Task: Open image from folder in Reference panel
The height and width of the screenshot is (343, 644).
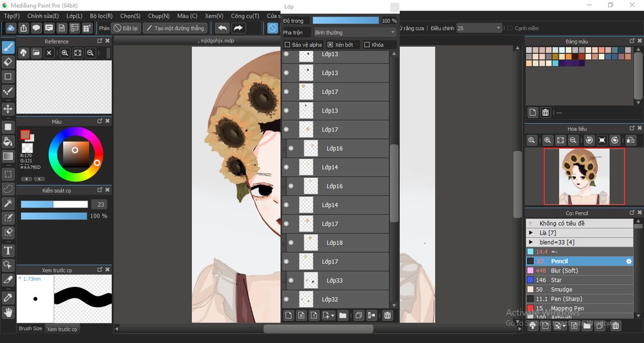Action: tap(36, 53)
